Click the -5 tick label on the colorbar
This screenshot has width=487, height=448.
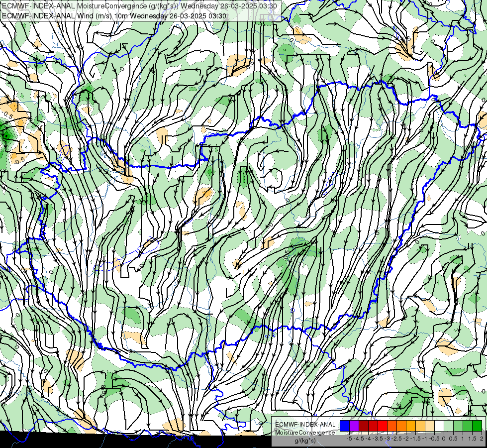point(349,439)
